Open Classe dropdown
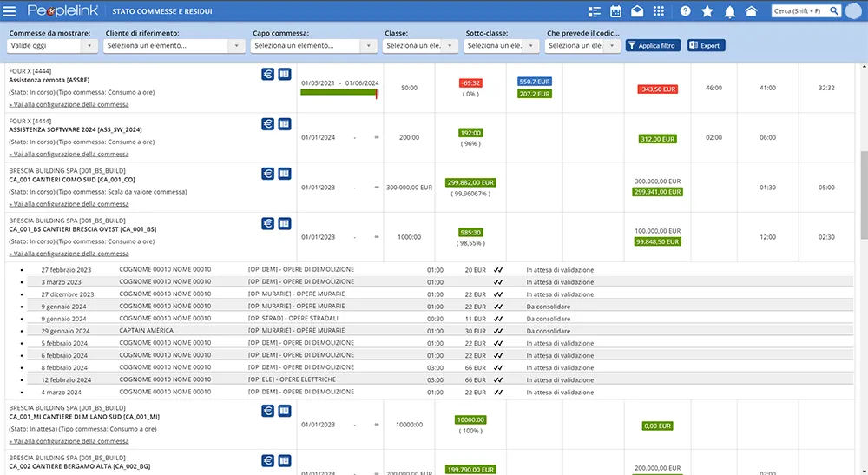Screen dimensions: 868x475 [x=420, y=46]
